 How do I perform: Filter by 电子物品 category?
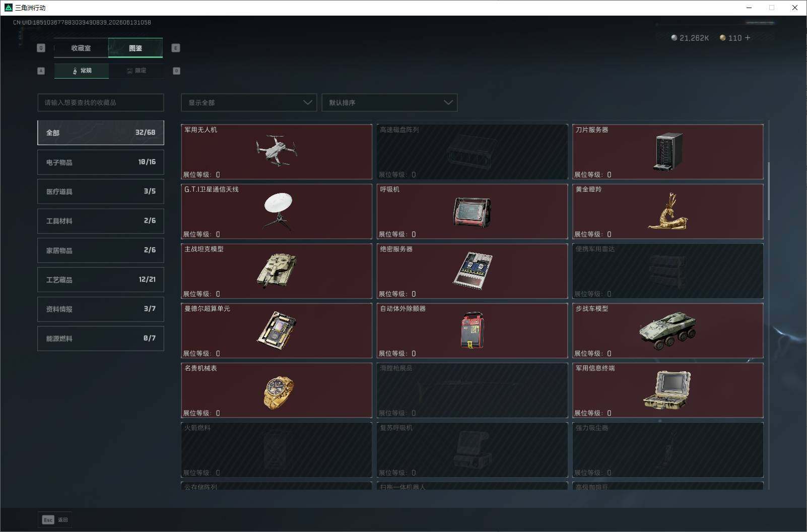tap(101, 162)
